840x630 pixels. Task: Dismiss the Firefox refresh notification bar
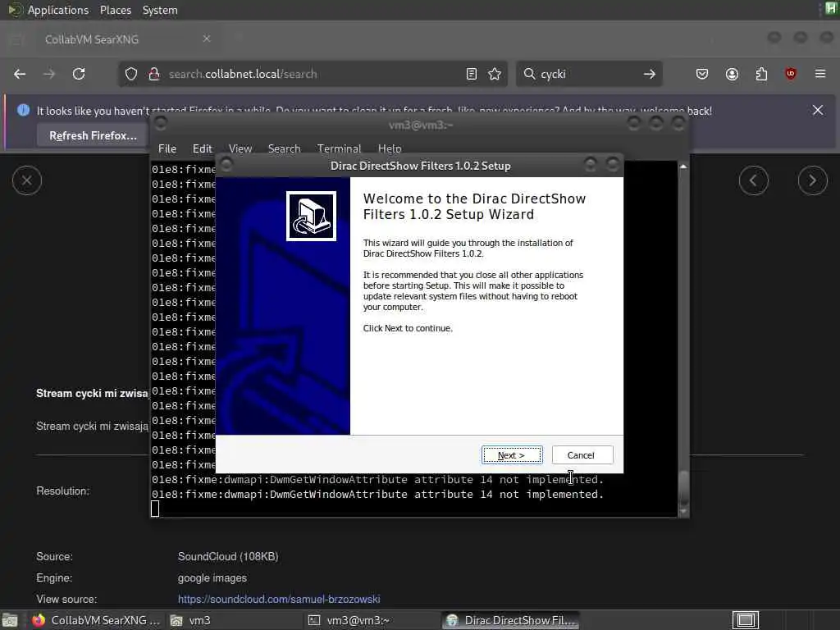point(818,111)
